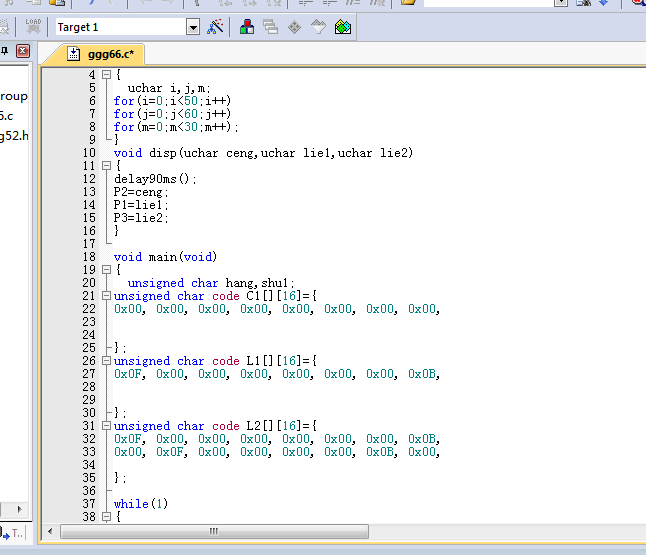This screenshot has width=646, height=555.
Task: Click the '0x0B,' value on line 27
Action: coord(424,374)
